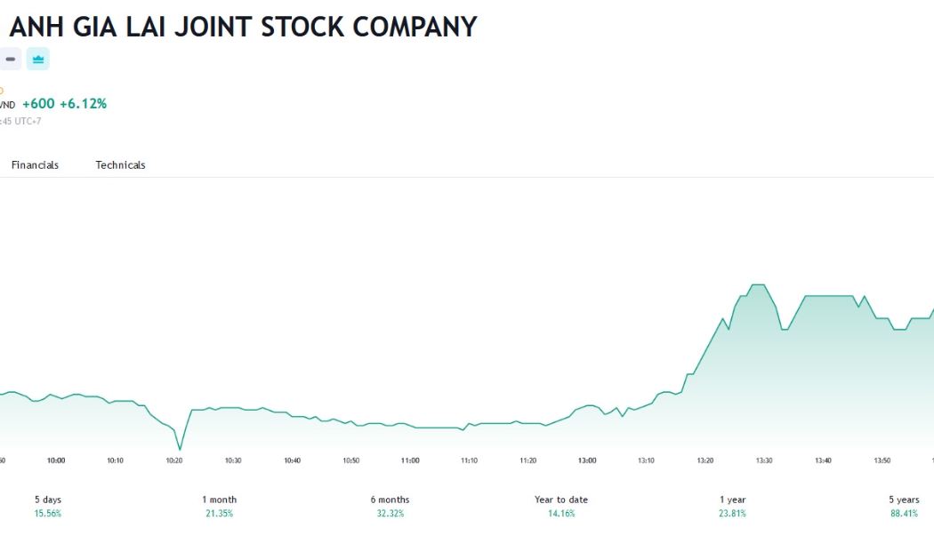
Task: Select the 5 days performance range
Action: 48,506
